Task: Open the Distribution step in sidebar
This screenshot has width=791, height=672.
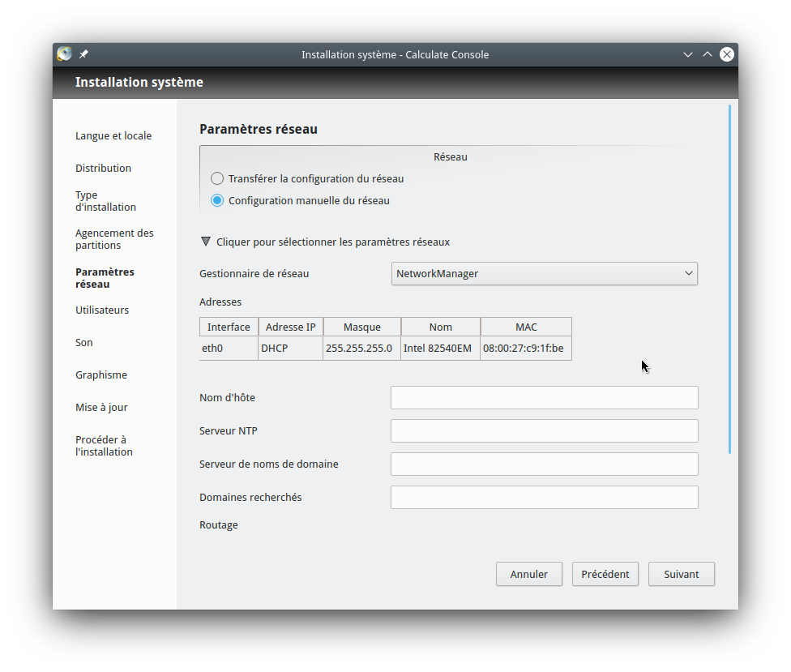Action: coord(103,168)
